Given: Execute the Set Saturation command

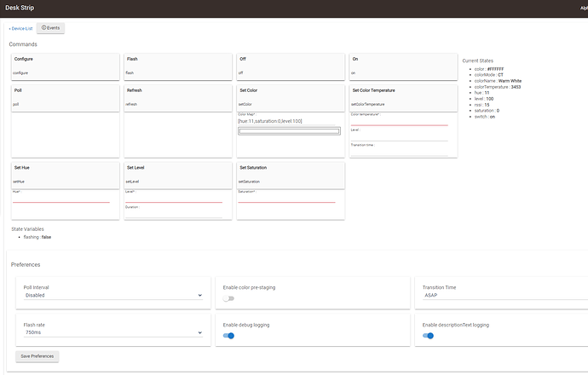Looking at the screenshot, I should tap(291, 176).
